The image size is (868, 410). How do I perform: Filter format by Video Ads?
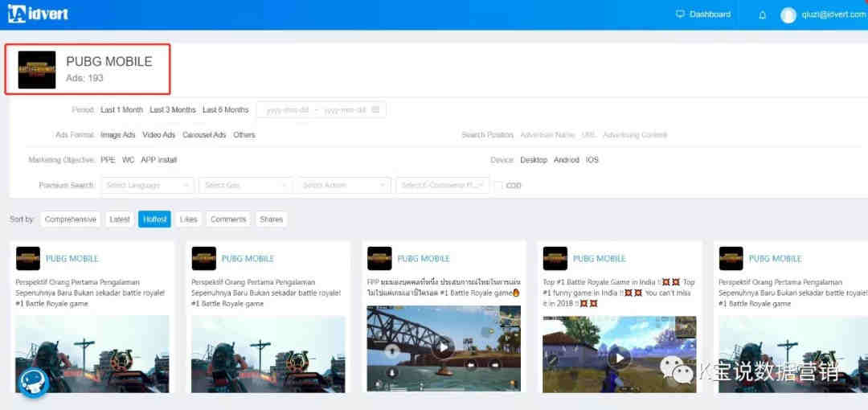159,134
